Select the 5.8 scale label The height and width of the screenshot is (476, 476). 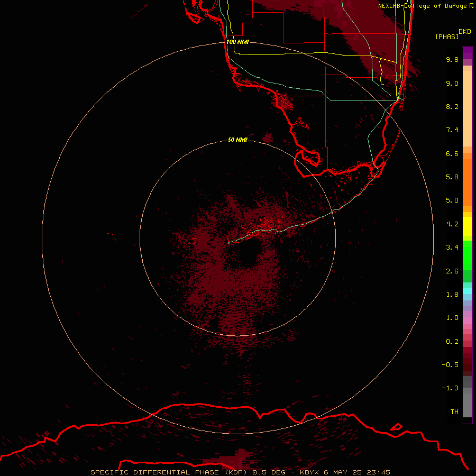pos(452,177)
